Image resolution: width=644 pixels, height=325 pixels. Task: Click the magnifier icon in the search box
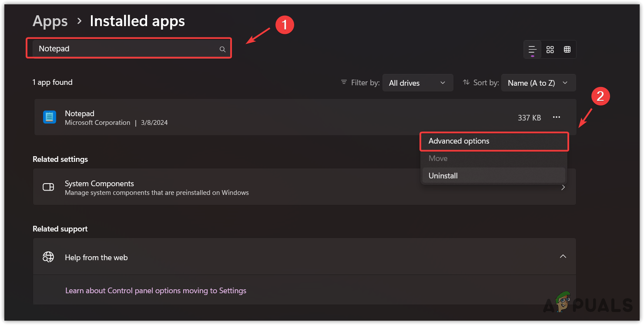click(222, 49)
